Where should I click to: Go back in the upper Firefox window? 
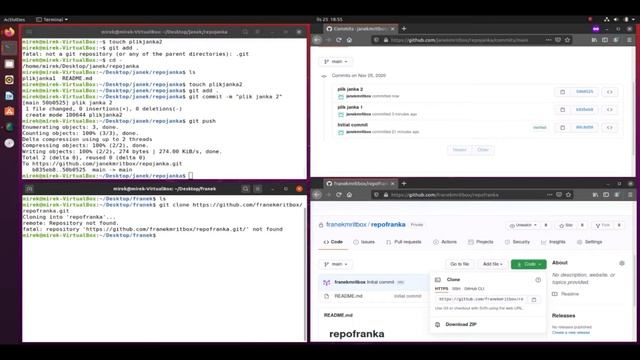coord(317,40)
